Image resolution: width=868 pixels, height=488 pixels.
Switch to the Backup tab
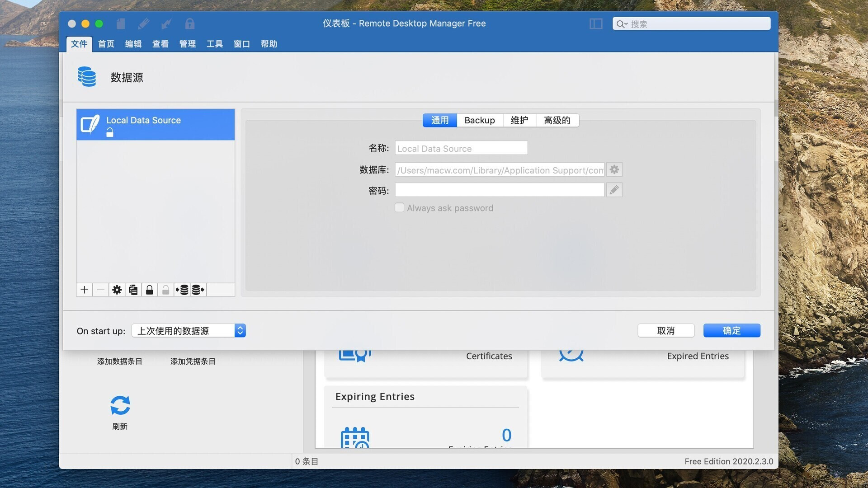(479, 120)
